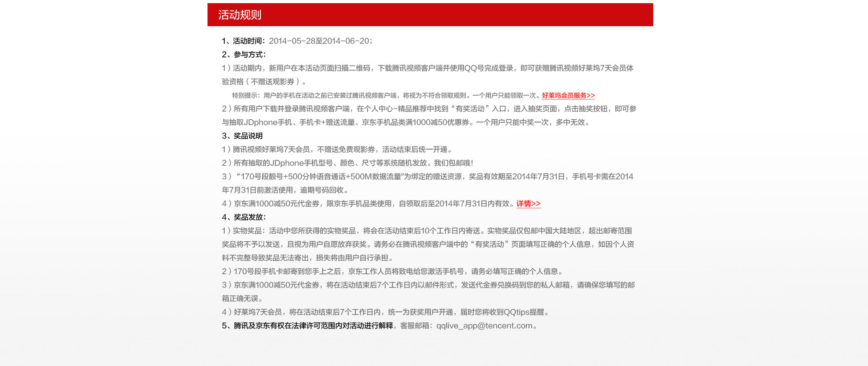This screenshot has width=868, height=366.
Task: Select the 4、奖品发放 heading
Action: (244, 217)
